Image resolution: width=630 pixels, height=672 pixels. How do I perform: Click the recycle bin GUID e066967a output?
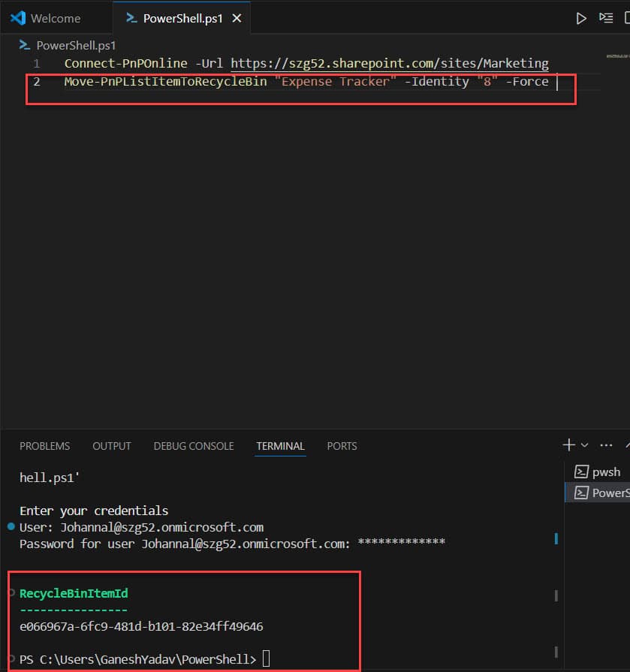click(x=141, y=626)
